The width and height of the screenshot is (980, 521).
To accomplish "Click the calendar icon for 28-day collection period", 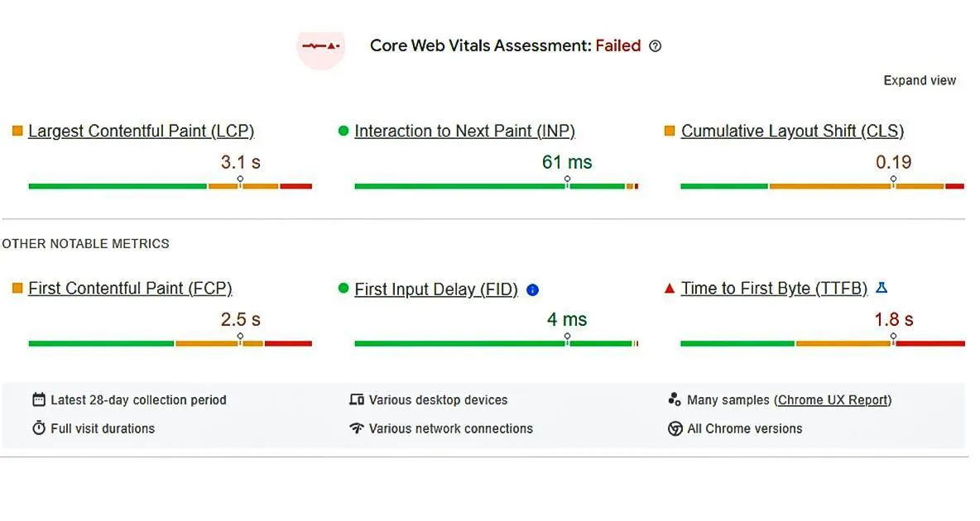I will click(x=39, y=400).
